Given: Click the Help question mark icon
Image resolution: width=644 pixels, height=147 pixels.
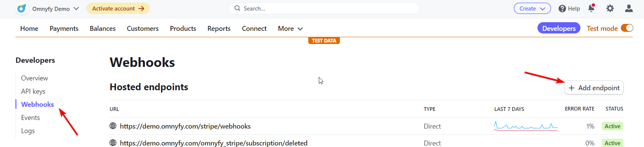Looking at the screenshot, I should (x=562, y=9).
